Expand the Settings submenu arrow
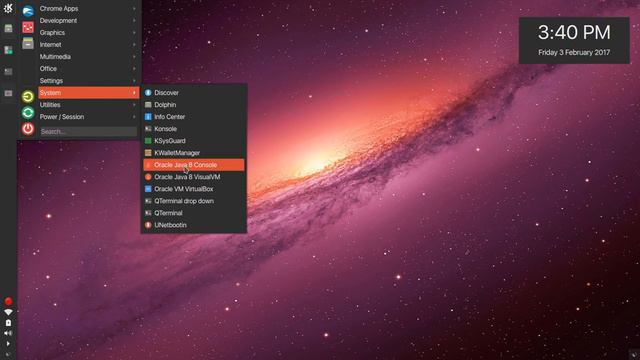This screenshot has width=640, height=360. point(134,81)
